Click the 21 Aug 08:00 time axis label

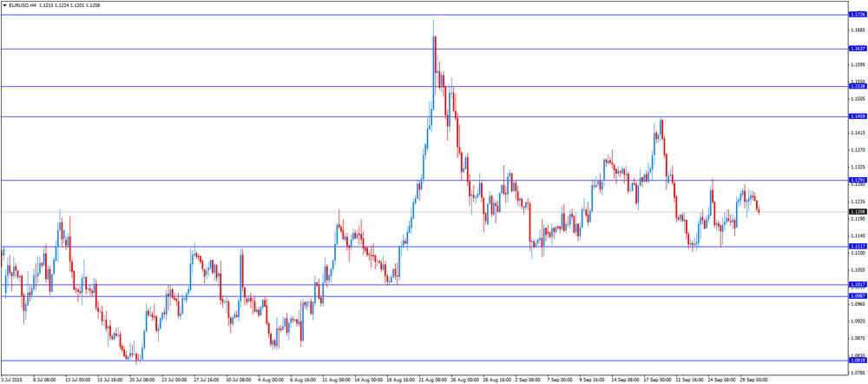tap(431, 381)
